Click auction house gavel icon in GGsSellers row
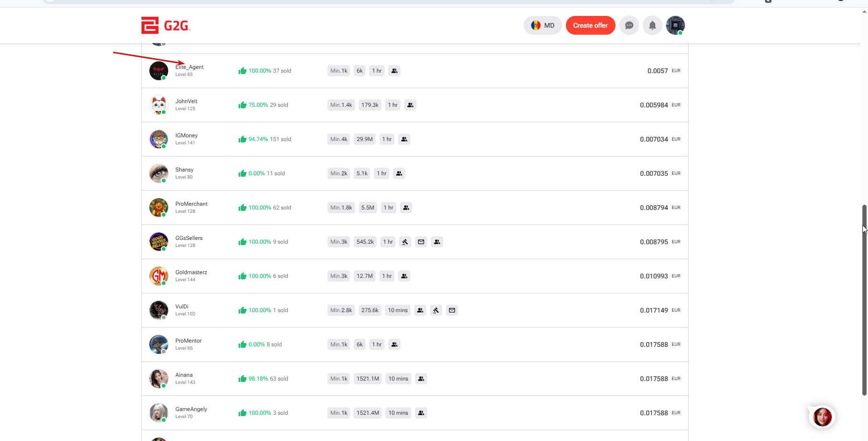Image resolution: width=868 pixels, height=441 pixels. coord(405,242)
